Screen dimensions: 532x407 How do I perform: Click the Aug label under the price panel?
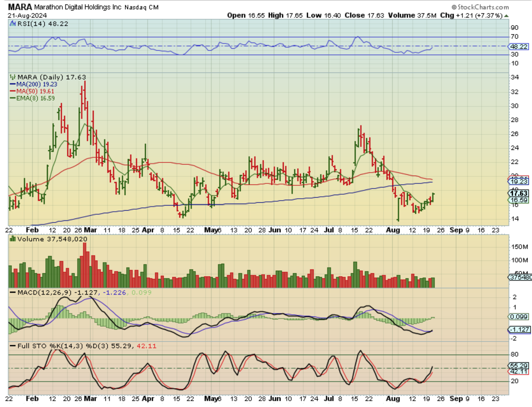coord(393,230)
